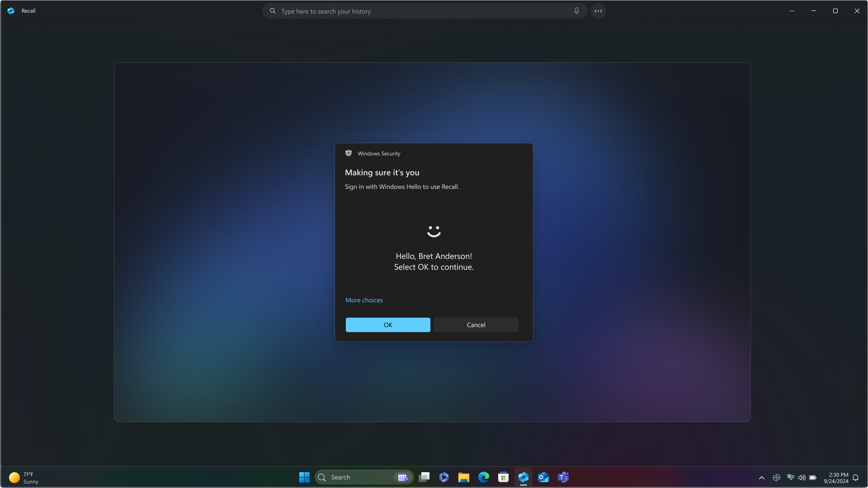Click the Outlook taskbar icon
The height and width of the screenshot is (488, 868).
543,477
